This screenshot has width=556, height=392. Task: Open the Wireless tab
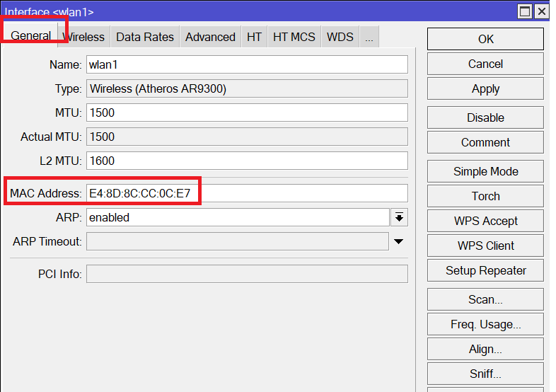click(84, 37)
